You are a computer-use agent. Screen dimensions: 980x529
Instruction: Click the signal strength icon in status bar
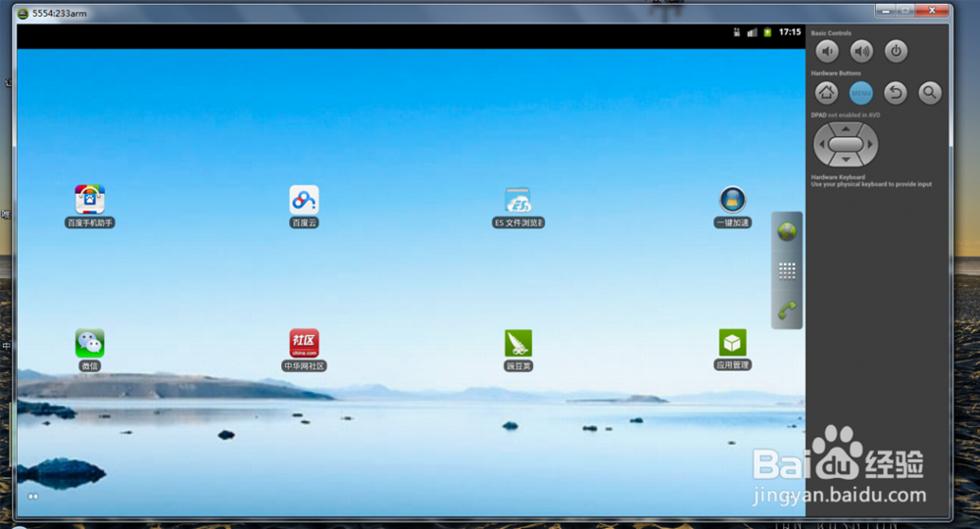click(x=752, y=32)
